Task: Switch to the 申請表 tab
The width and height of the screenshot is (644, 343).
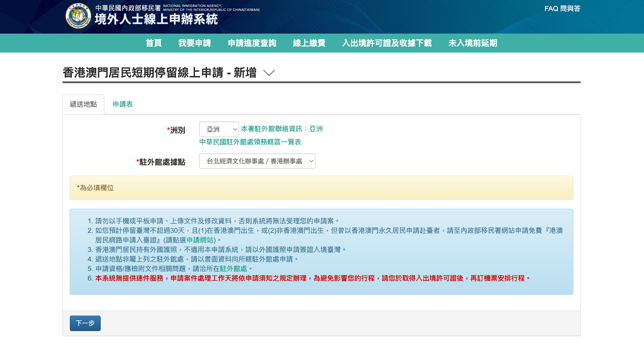Action: (123, 104)
